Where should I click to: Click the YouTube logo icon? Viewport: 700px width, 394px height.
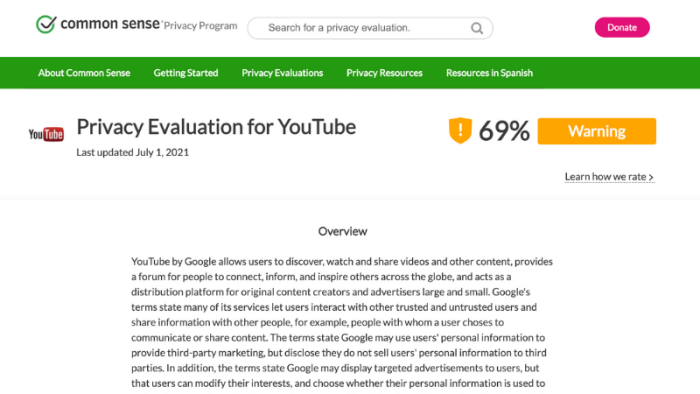click(x=46, y=134)
